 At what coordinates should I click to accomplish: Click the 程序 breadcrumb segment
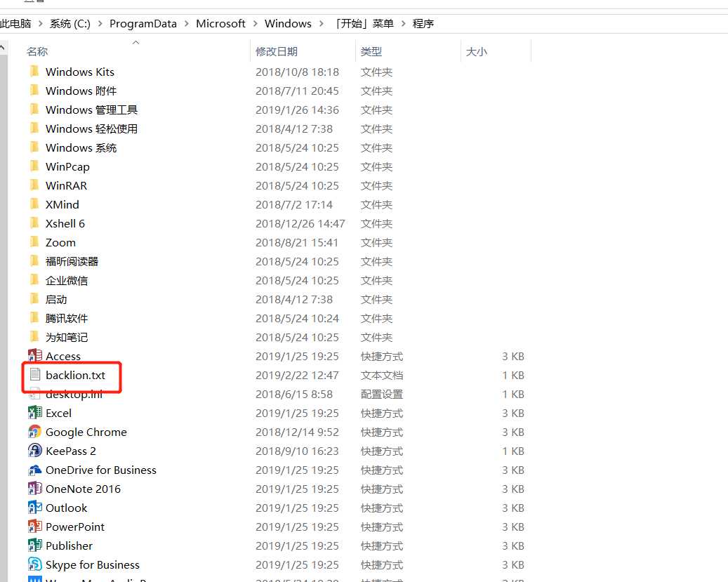pos(423,23)
